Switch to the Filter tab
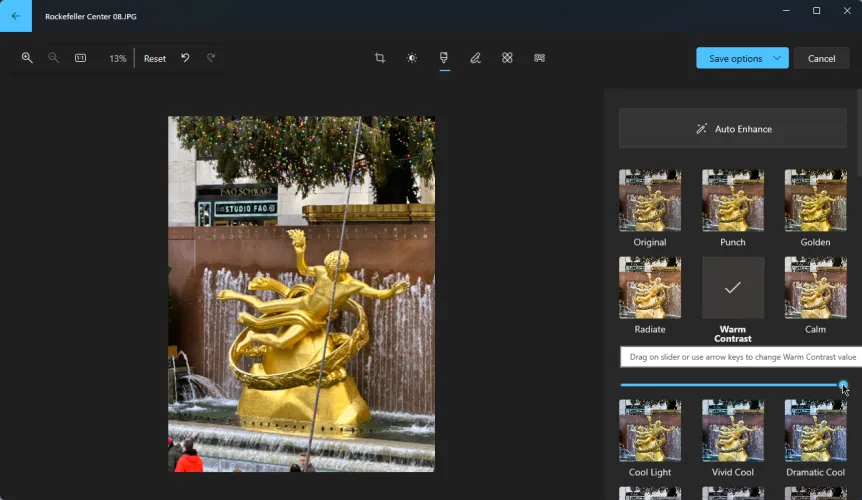The image size is (862, 500). pyautogui.click(x=444, y=58)
